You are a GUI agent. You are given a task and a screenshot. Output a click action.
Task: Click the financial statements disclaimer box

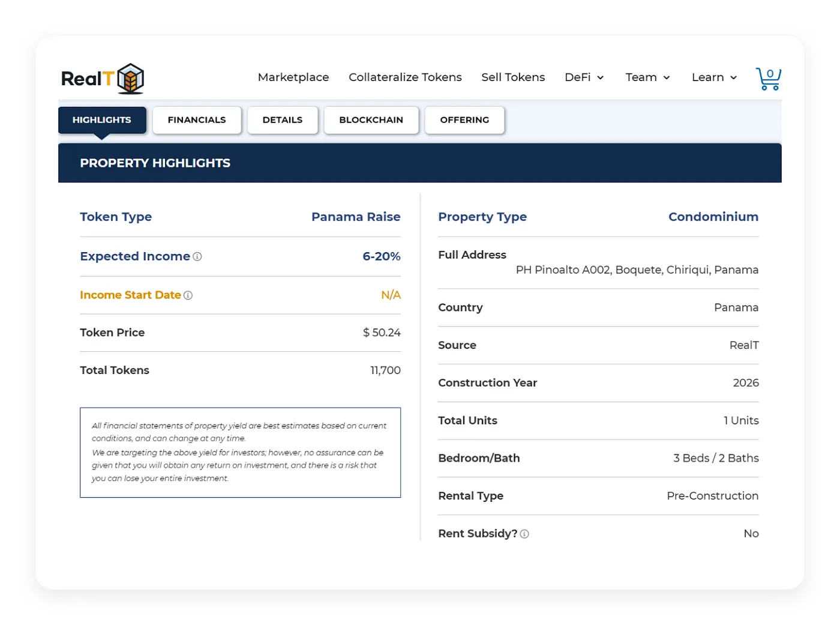click(240, 453)
